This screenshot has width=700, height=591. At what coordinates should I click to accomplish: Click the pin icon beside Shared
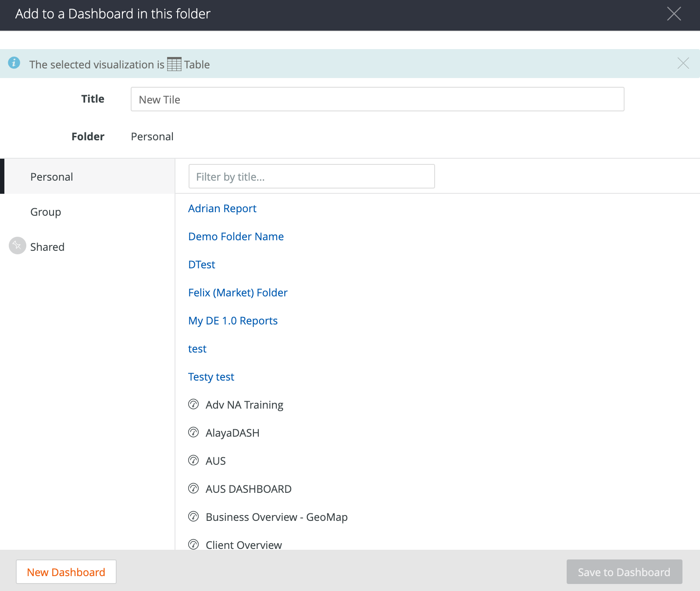[x=18, y=246]
